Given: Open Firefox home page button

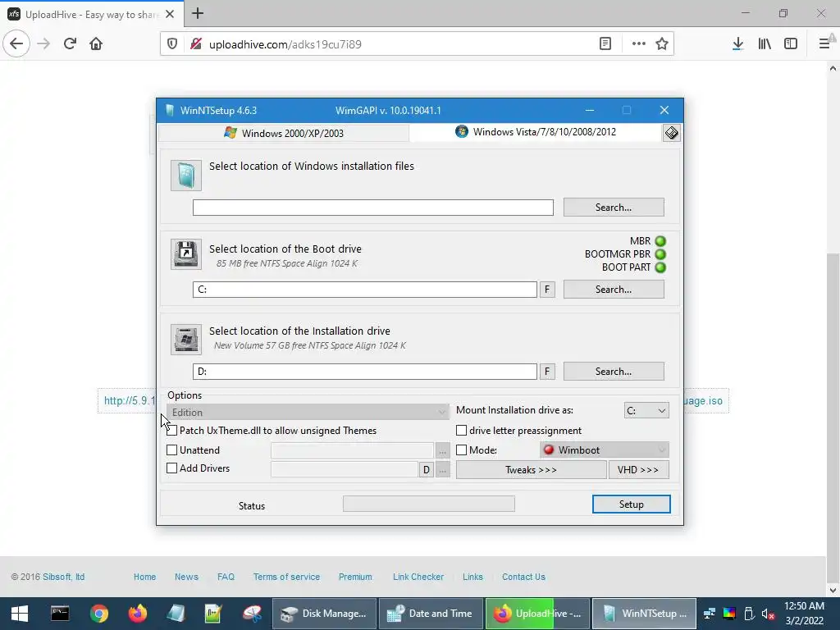Looking at the screenshot, I should pos(96,43).
